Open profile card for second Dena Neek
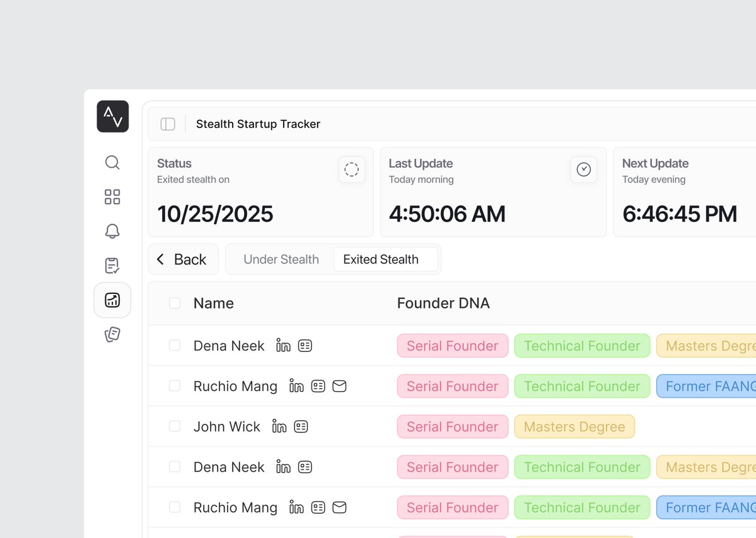This screenshot has height=538, width=756. tap(305, 467)
